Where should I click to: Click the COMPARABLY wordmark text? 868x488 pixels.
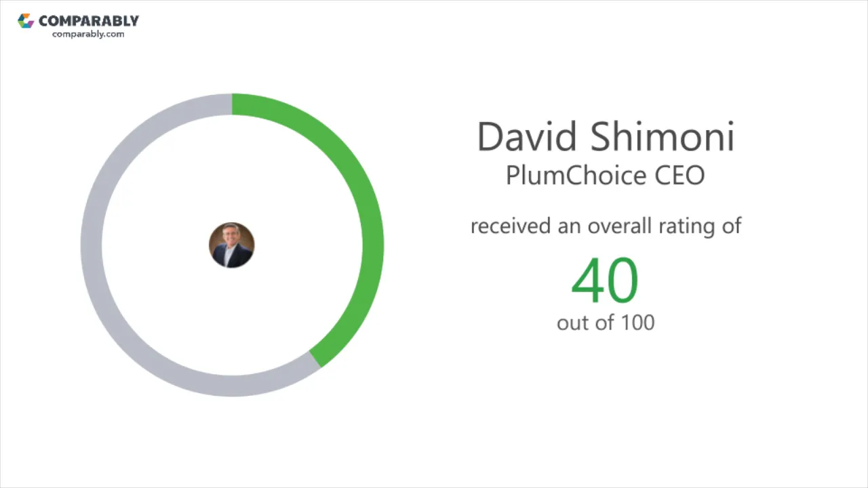pos(89,21)
